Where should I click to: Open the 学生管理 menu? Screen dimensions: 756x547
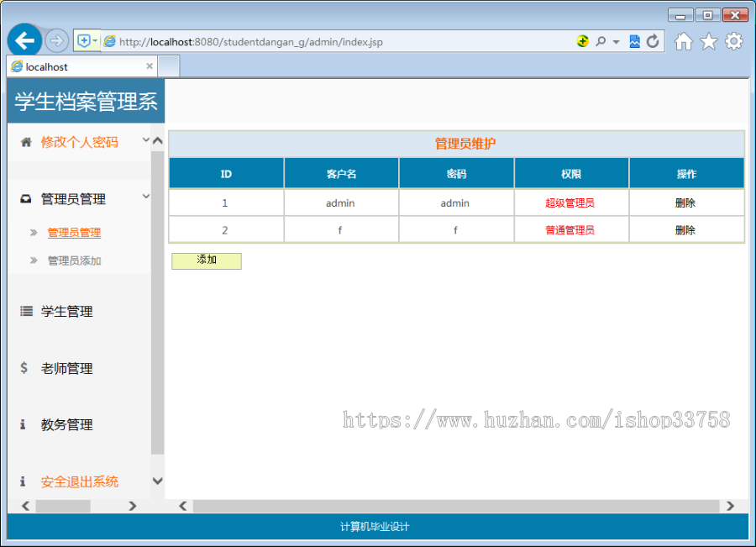(x=67, y=312)
